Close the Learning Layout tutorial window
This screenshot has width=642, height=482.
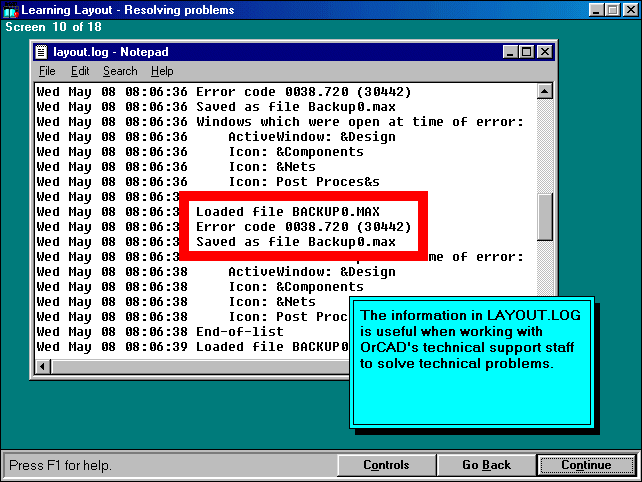click(630, 10)
